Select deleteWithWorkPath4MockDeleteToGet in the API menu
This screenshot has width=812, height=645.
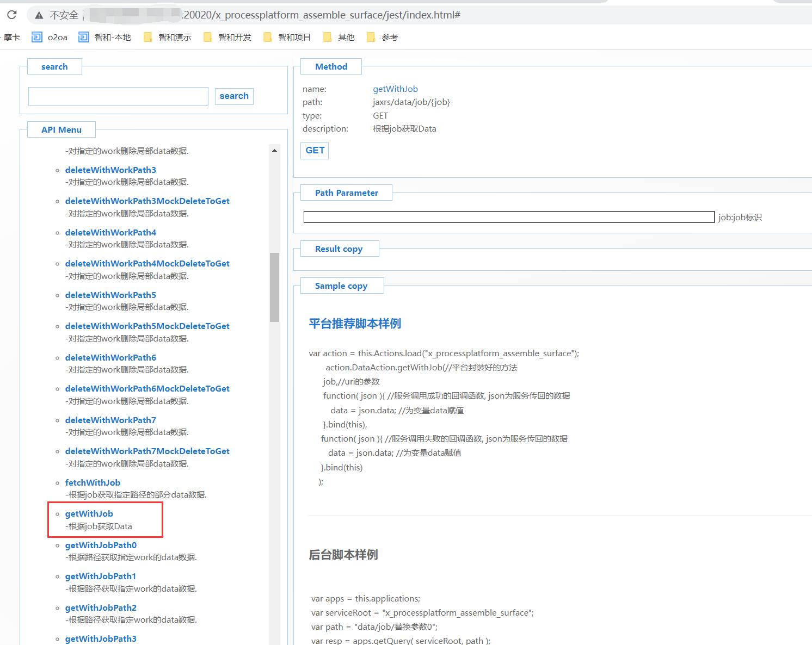click(147, 263)
